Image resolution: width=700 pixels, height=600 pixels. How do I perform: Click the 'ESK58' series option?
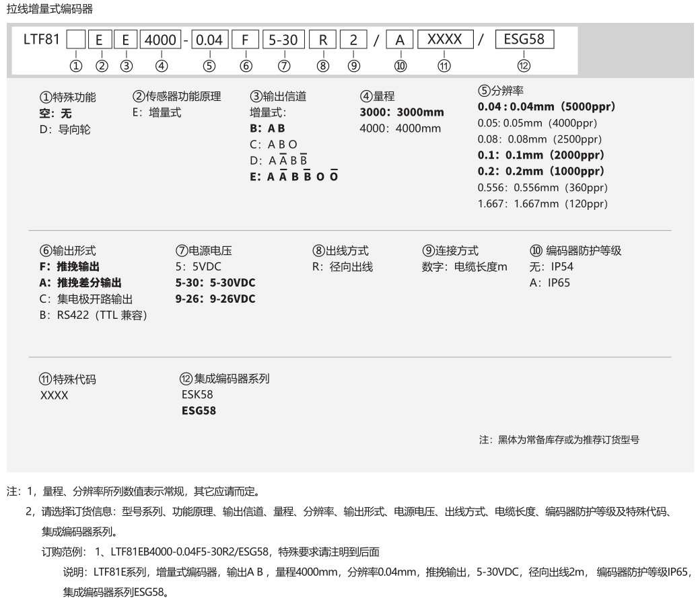[x=197, y=395]
